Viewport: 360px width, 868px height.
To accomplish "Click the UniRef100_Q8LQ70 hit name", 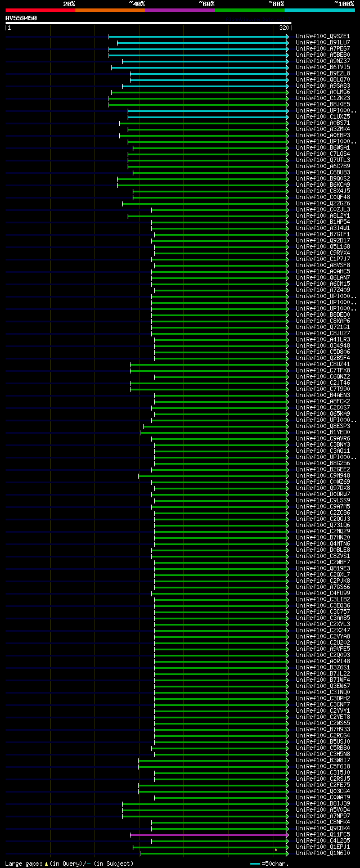I will pos(323,80).
